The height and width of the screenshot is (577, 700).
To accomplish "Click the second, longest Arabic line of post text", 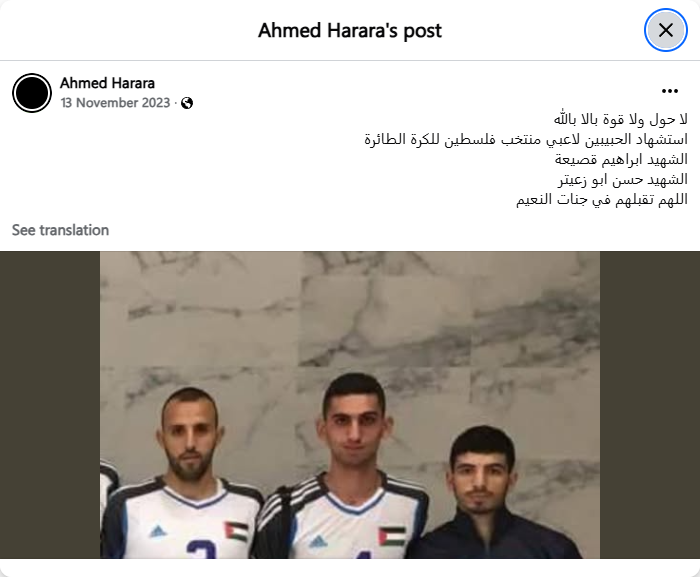I will coord(526,139).
